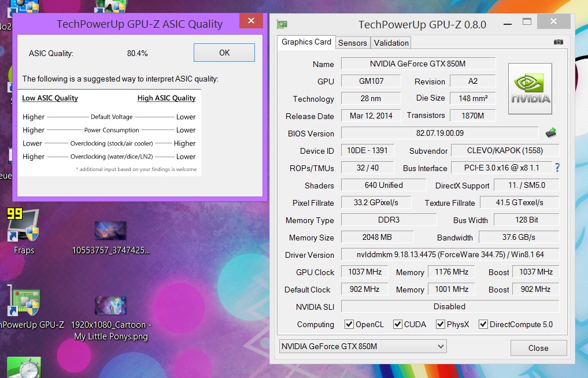Click the Release Date field Mar 12, 2014
The width and height of the screenshot is (588, 378).
371,116
